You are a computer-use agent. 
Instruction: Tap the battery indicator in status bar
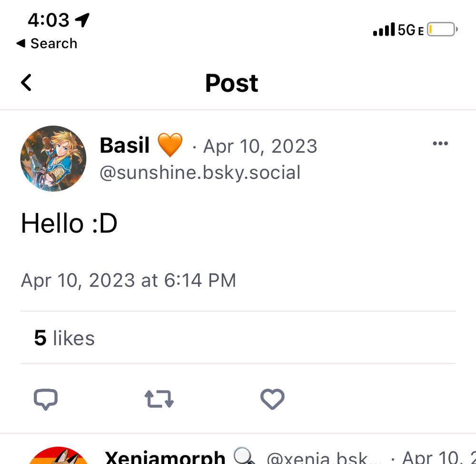coord(442,30)
